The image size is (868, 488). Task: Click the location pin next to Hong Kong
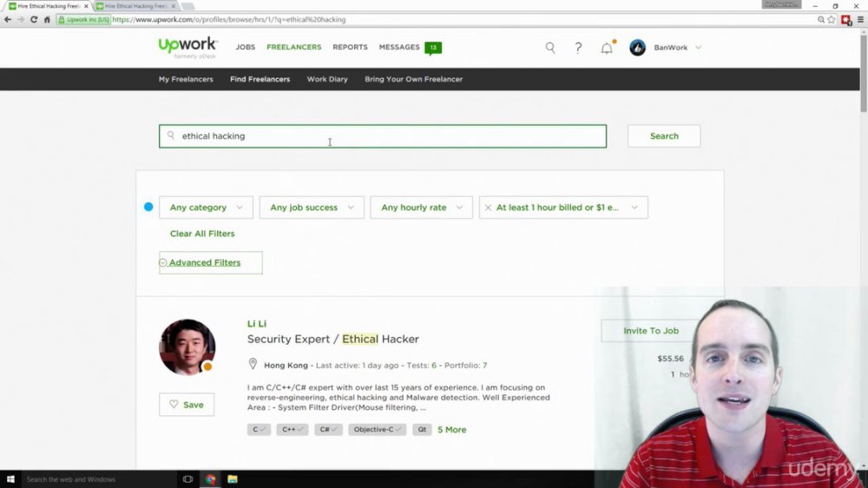pos(253,364)
